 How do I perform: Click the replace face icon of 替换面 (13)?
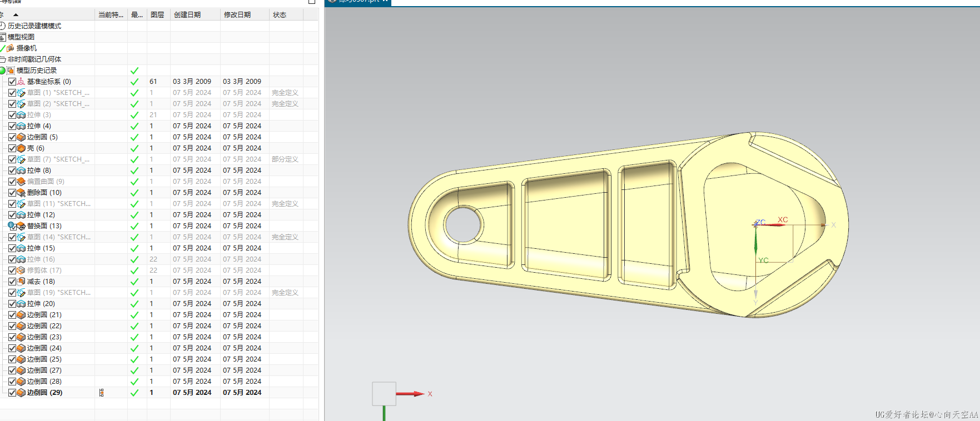21,226
